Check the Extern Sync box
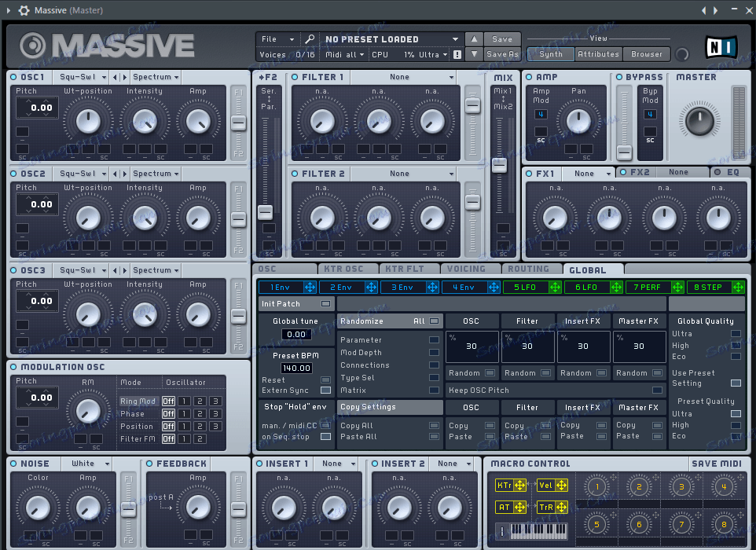Viewport: 756px width, 550px height. 326,390
